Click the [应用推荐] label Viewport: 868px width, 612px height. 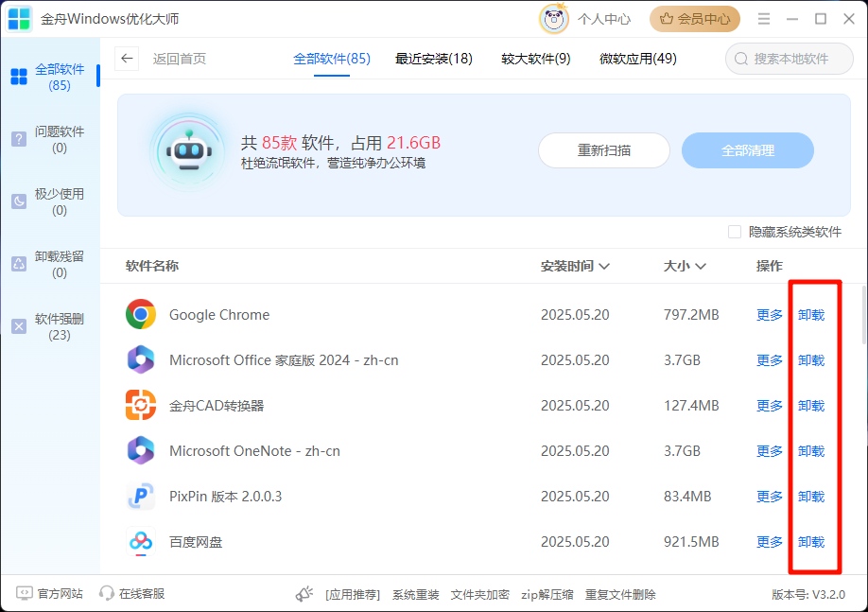click(x=353, y=594)
